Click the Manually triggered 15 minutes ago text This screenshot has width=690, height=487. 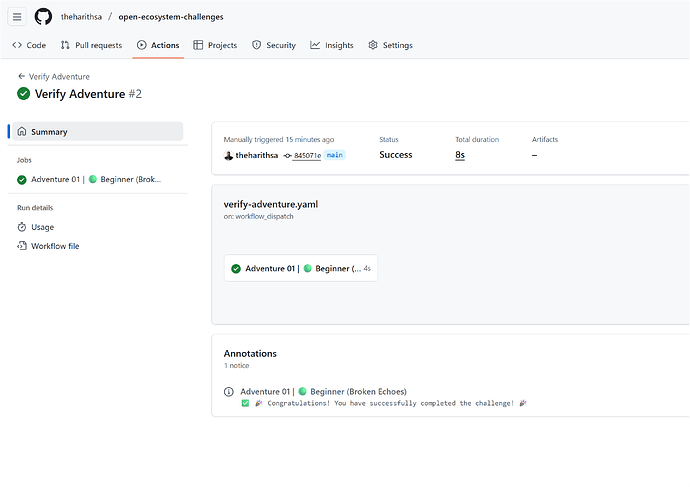(x=279, y=139)
